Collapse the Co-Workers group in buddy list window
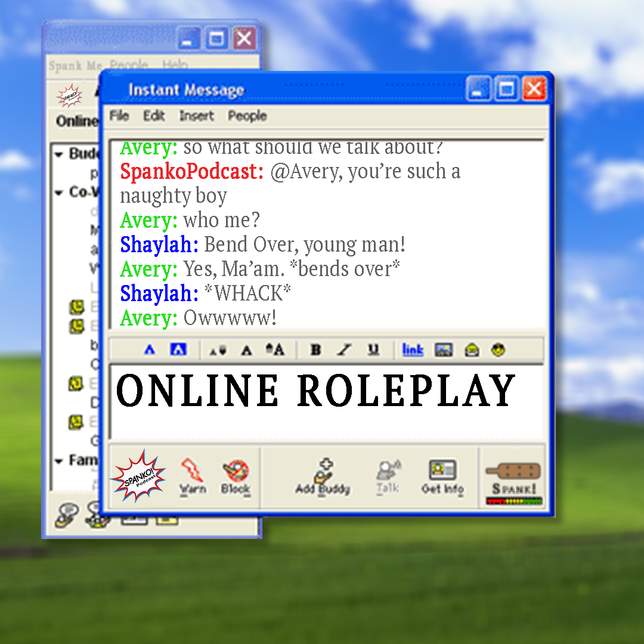 58,192
